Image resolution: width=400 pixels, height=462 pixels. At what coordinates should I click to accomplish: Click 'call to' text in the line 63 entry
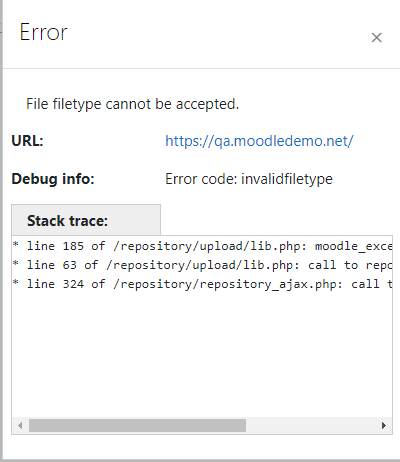tap(333, 265)
